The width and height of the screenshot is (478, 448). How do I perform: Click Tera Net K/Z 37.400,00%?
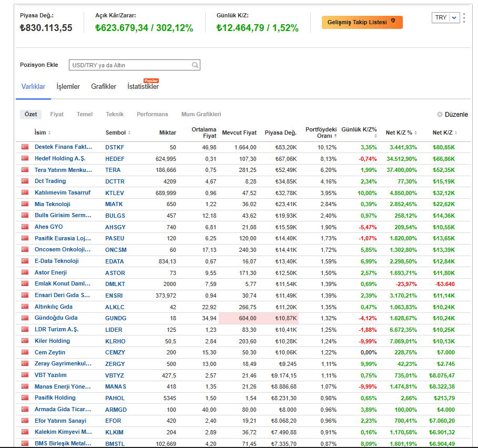click(x=401, y=170)
